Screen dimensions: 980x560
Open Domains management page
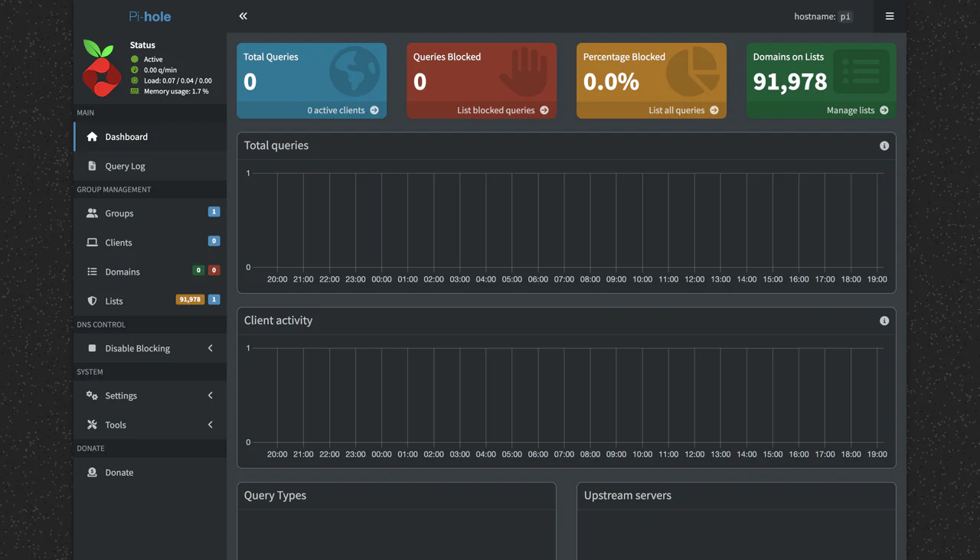point(150,272)
